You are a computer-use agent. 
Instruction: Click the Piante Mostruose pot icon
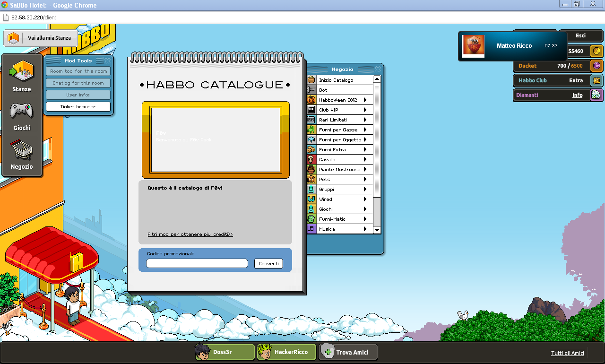point(311,169)
